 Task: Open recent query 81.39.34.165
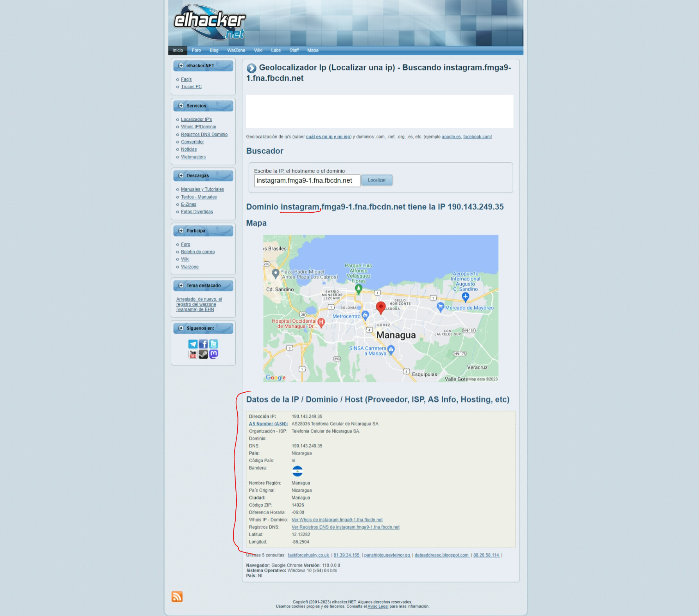tap(346, 555)
